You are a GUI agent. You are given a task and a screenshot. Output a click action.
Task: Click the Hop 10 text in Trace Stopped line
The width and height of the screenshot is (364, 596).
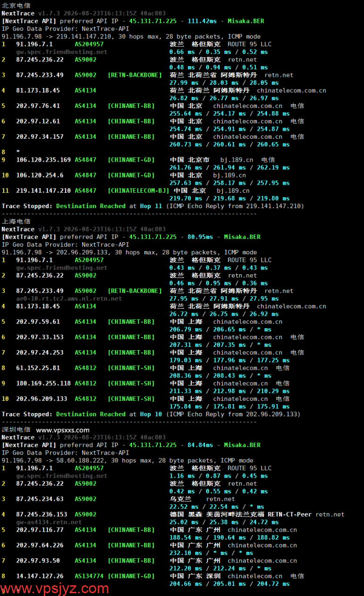[151, 414]
